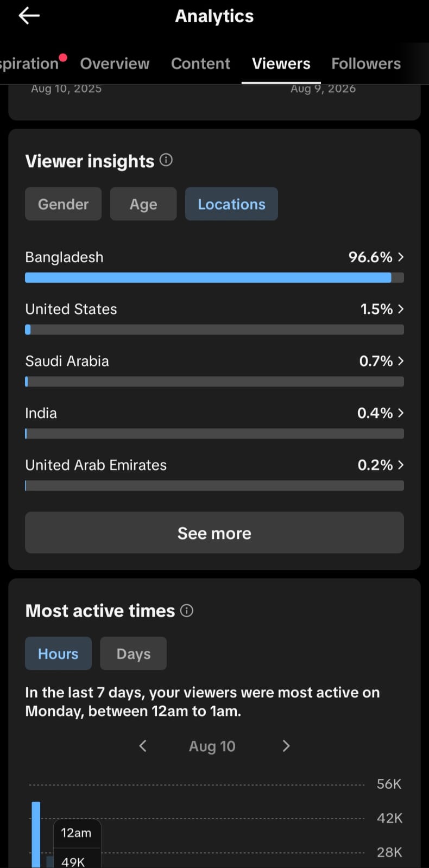Open Most active times info icon
This screenshot has height=868, width=429.
pyautogui.click(x=187, y=611)
